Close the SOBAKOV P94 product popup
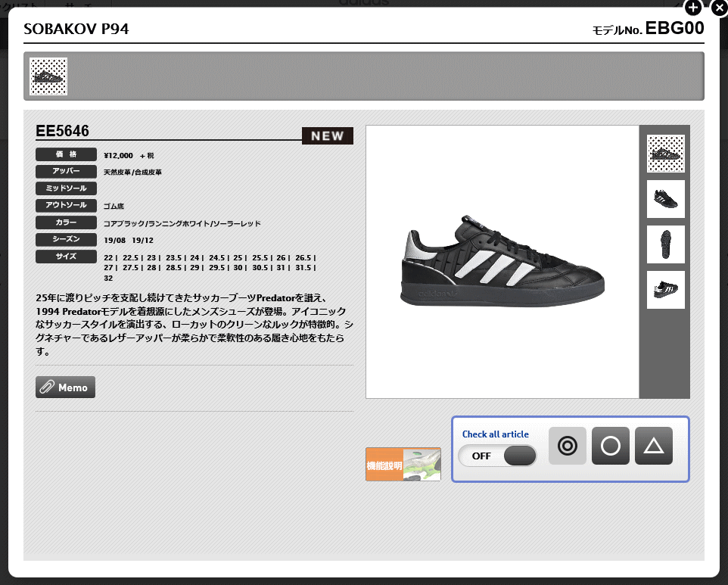 [x=720, y=8]
